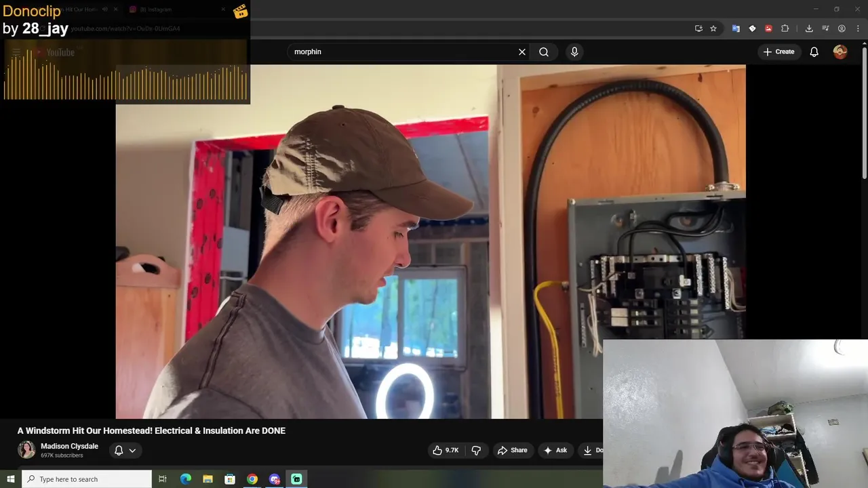Like the video showing 9.7K likes
Viewport: 868px width, 488px height.
tap(446, 450)
